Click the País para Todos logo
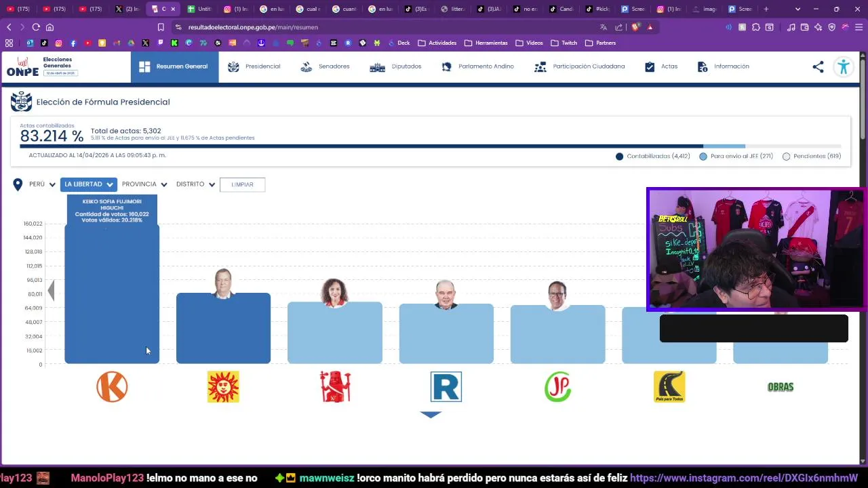This screenshot has width=868, height=488. (669, 387)
